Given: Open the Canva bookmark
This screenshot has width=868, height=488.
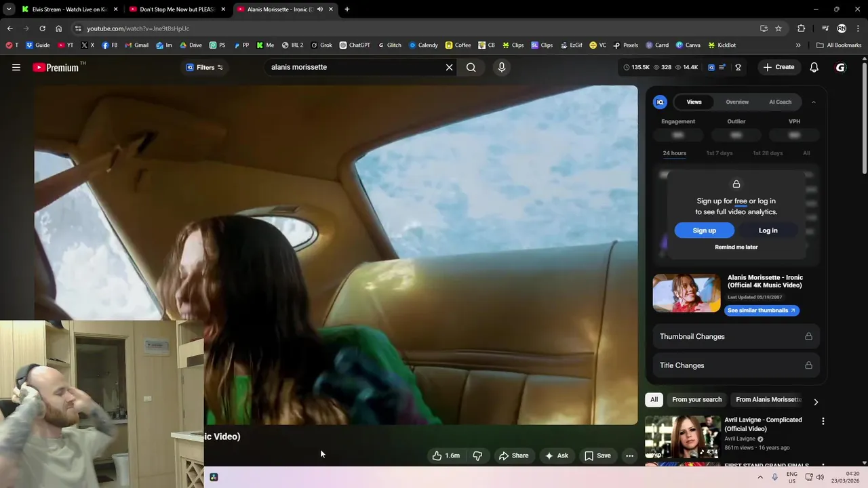Looking at the screenshot, I should pyautogui.click(x=688, y=45).
